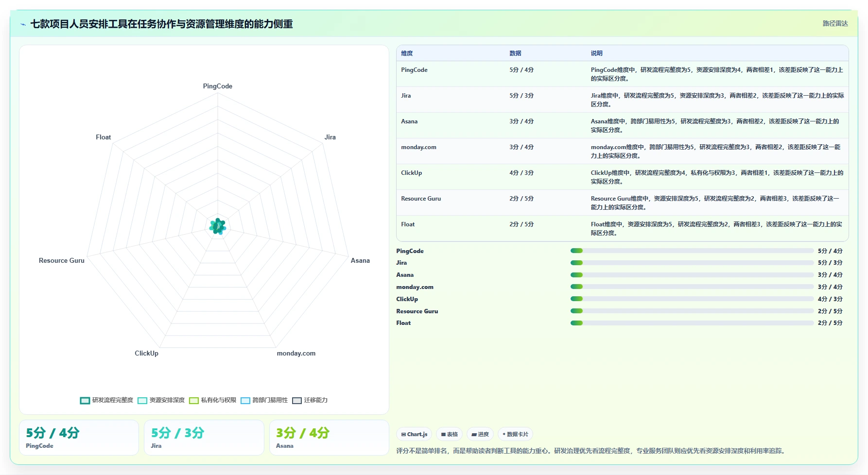The image size is (868, 475).
Task: Click the Asana progress bar
Action: (x=692, y=275)
